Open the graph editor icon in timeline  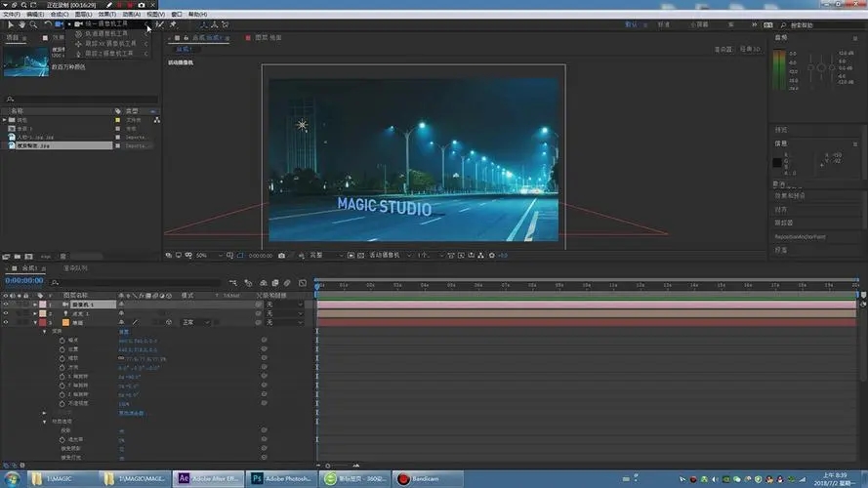[303, 283]
